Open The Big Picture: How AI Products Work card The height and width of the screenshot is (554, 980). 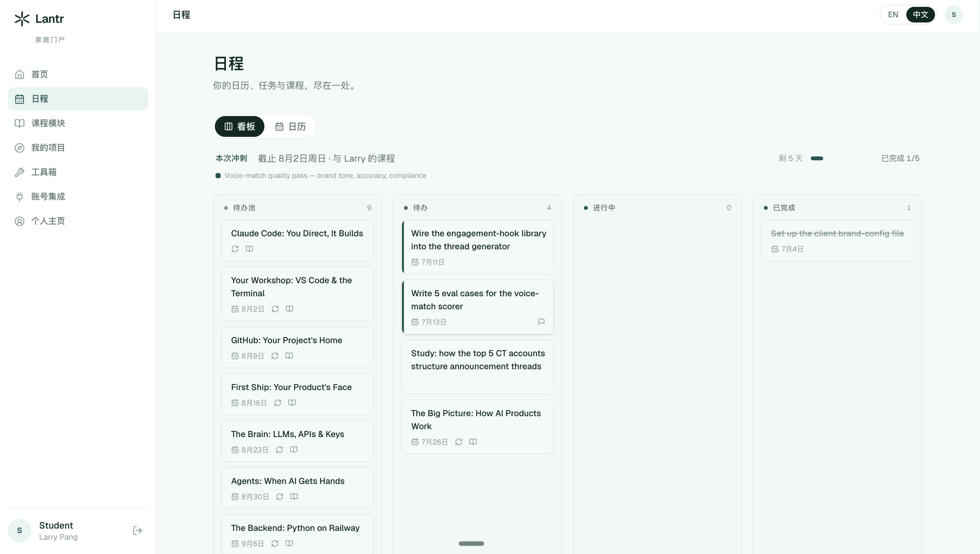tap(478, 427)
